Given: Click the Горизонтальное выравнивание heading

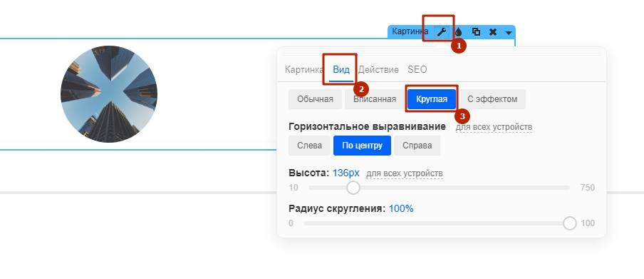Looking at the screenshot, I should pyautogui.click(x=367, y=126).
